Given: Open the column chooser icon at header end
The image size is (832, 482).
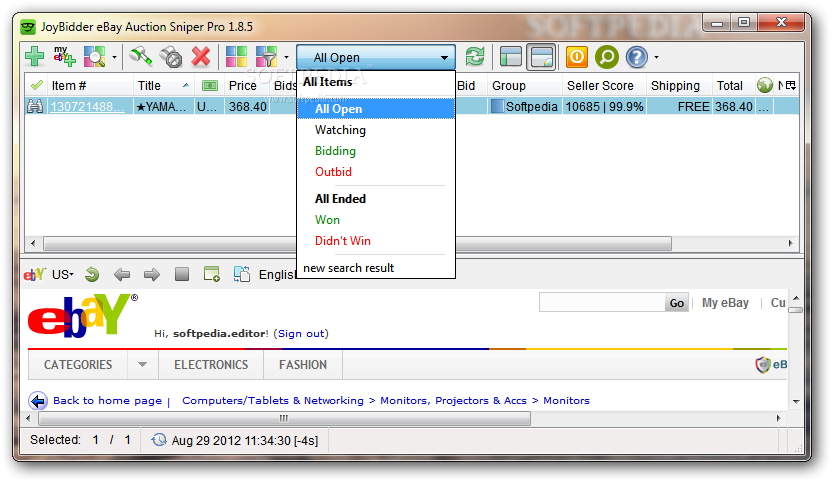Looking at the screenshot, I should tap(791, 85).
